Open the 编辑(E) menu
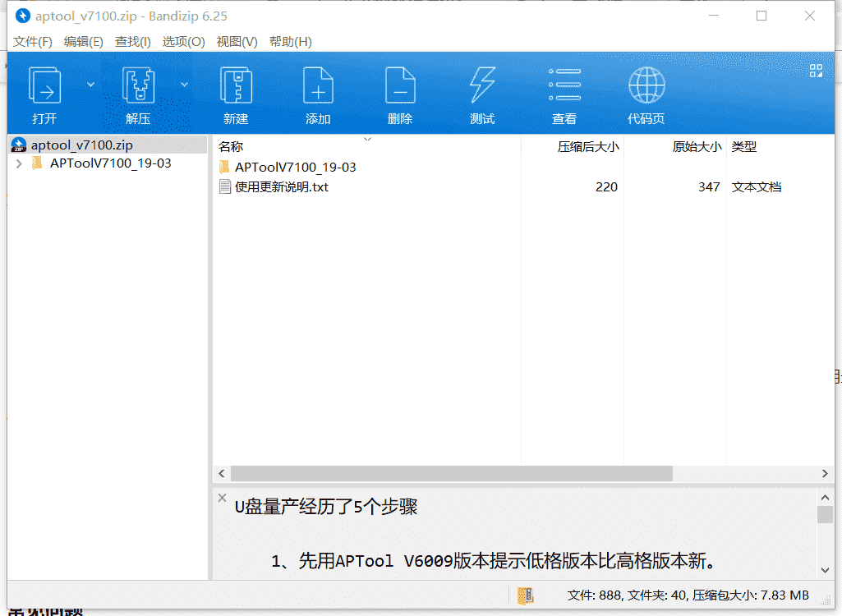Viewport: 842px width, 616px height. pos(83,41)
